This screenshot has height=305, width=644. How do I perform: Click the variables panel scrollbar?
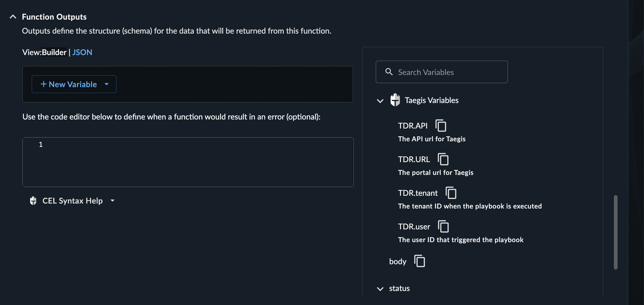pos(615,232)
